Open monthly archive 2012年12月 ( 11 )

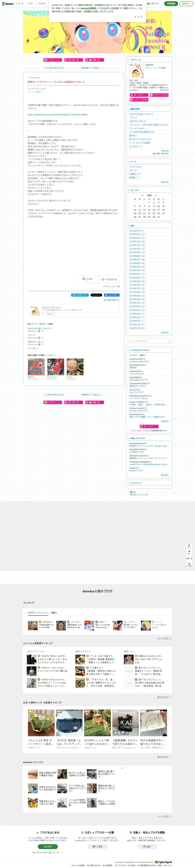pyautogui.click(x=137, y=328)
